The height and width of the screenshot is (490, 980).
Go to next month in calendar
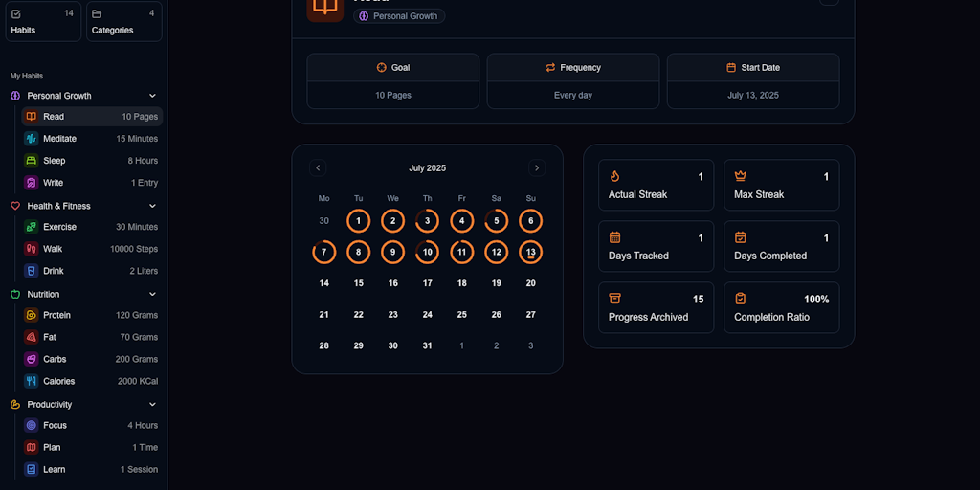click(537, 168)
